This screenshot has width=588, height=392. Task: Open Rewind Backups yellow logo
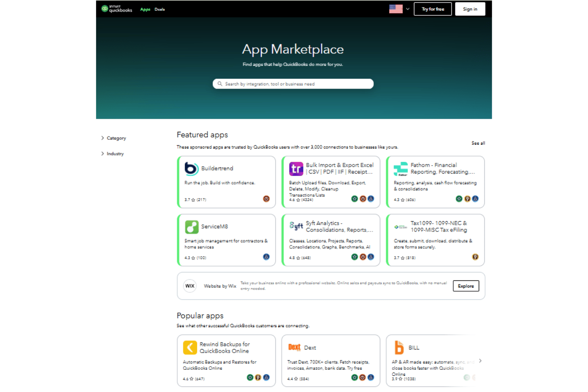pyautogui.click(x=190, y=348)
